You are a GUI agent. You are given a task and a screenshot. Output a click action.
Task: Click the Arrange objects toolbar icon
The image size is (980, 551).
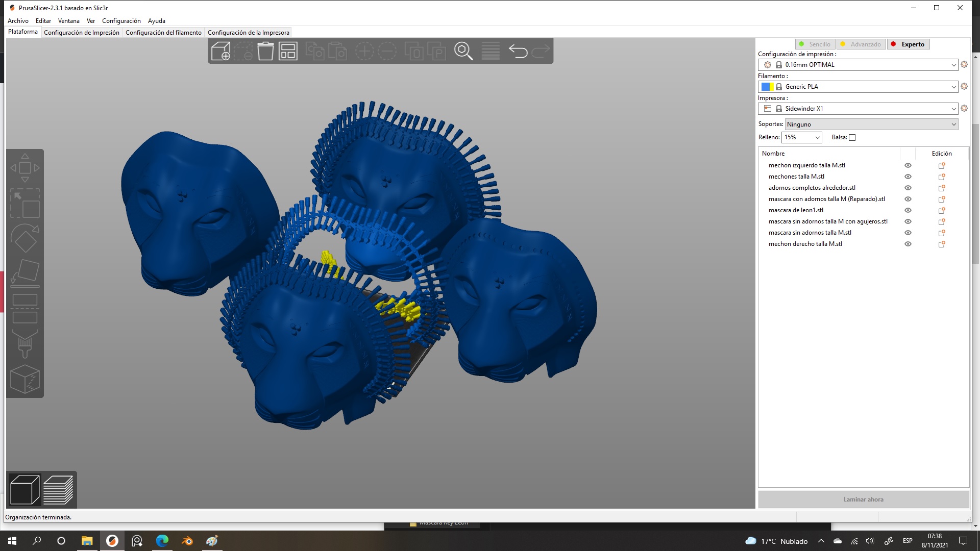tap(288, 52)
